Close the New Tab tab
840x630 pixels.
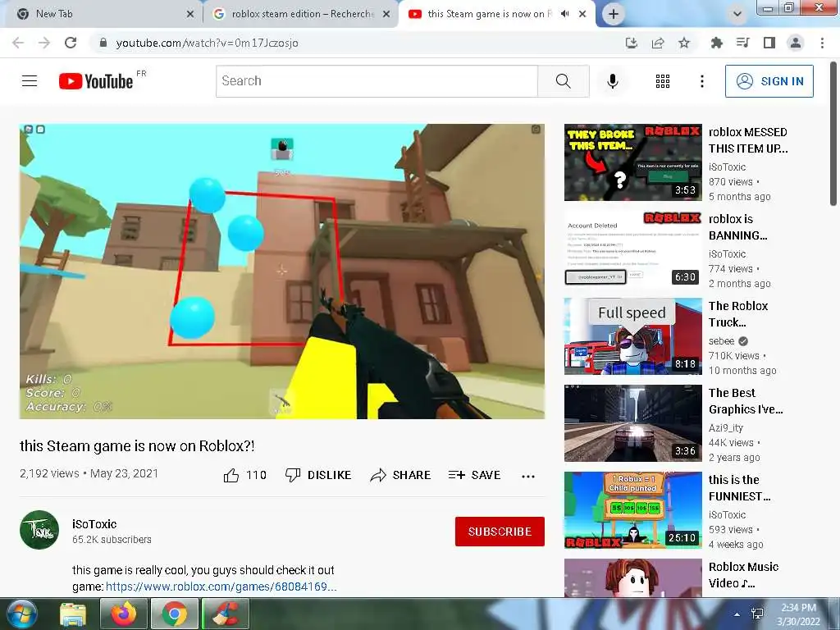pyautogui.click(x=189, y=15)
